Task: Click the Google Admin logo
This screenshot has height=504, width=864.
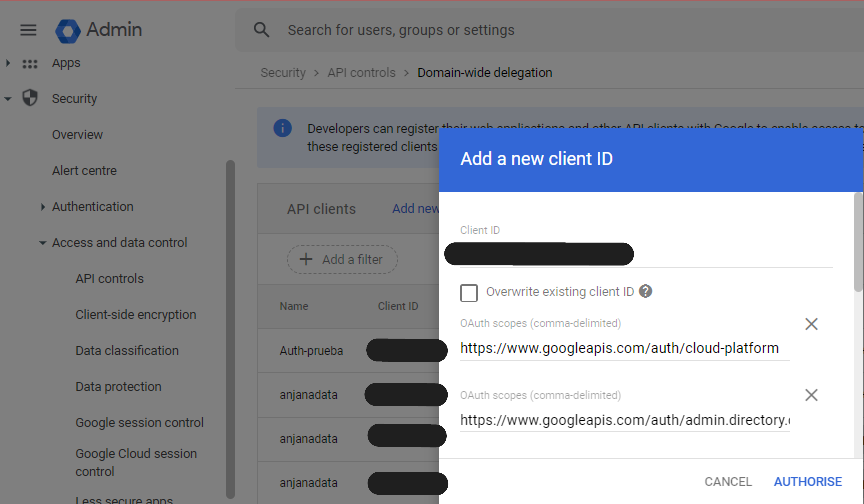Action: [x=98, y=30]
